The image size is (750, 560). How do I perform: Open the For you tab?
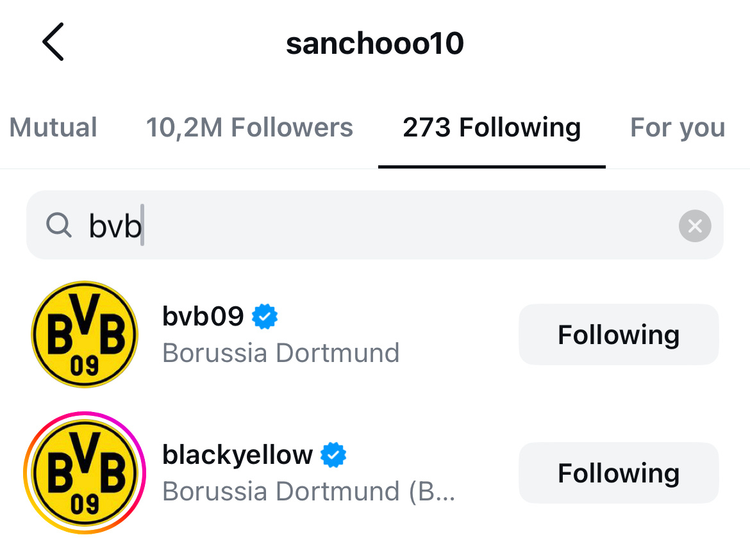point(678,128)
